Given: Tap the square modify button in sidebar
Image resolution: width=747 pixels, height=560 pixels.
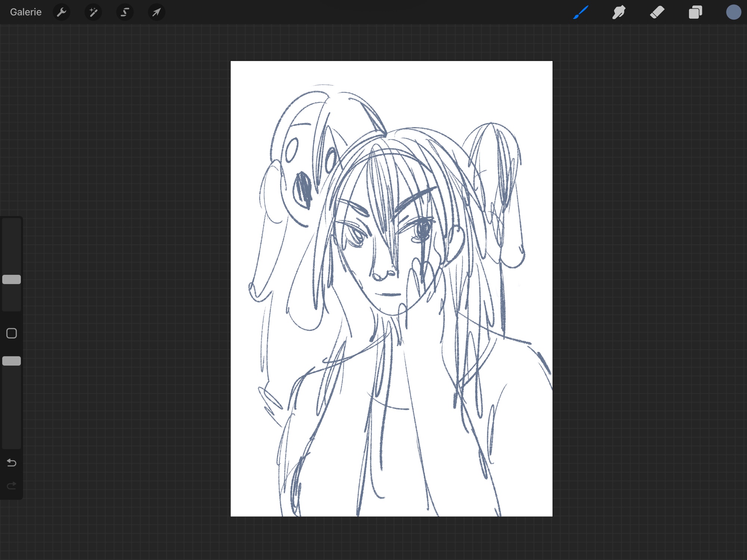Looking at the screenshot, I should pos(12,333).
